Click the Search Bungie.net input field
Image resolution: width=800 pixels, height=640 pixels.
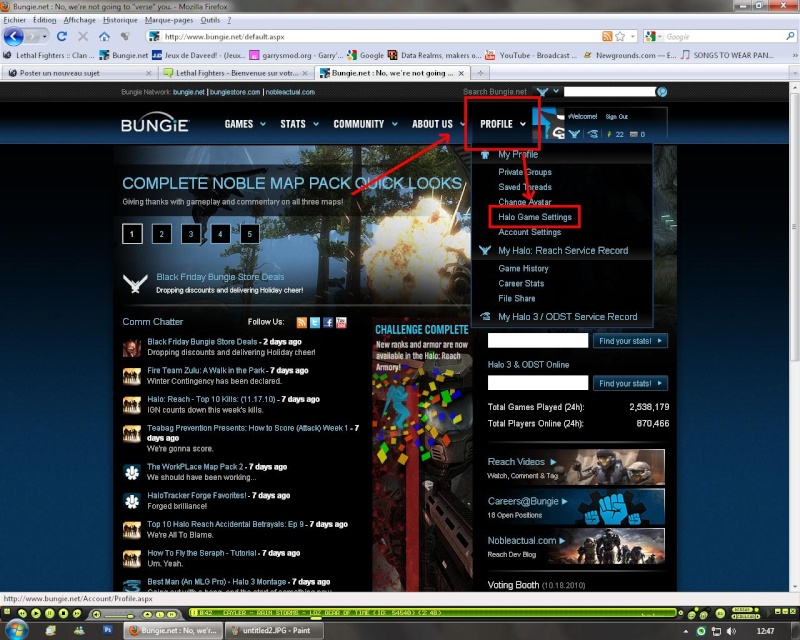coord(609,92)
